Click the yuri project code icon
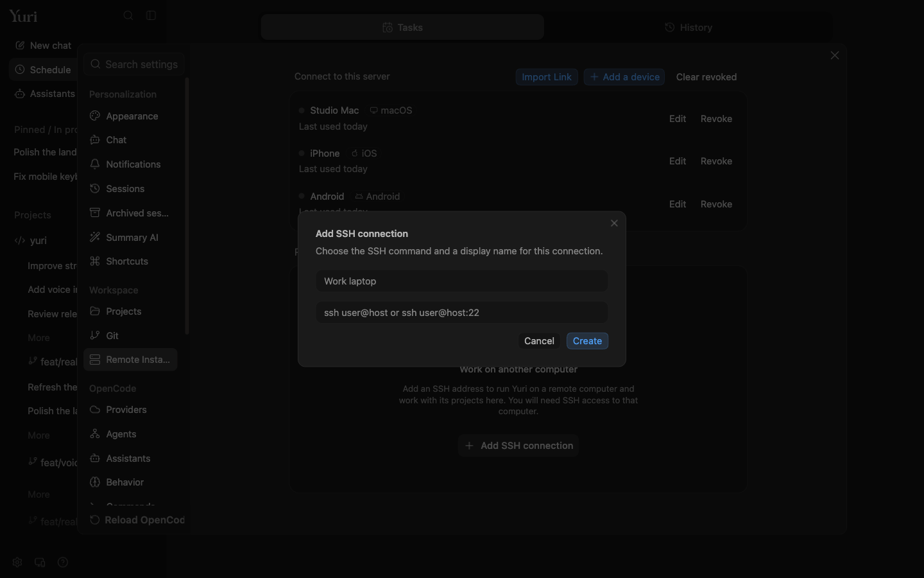The height and width of the screenshot is (578, 924). tap(20, 240)
